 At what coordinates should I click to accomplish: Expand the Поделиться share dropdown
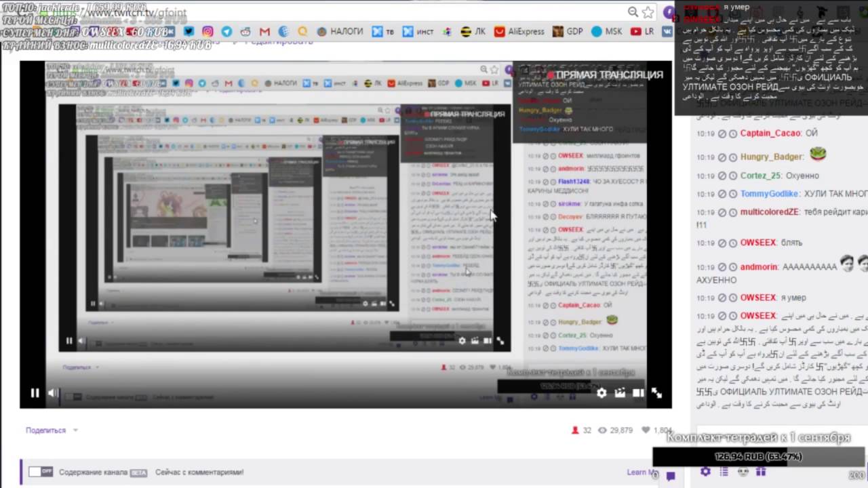[52, 430]
